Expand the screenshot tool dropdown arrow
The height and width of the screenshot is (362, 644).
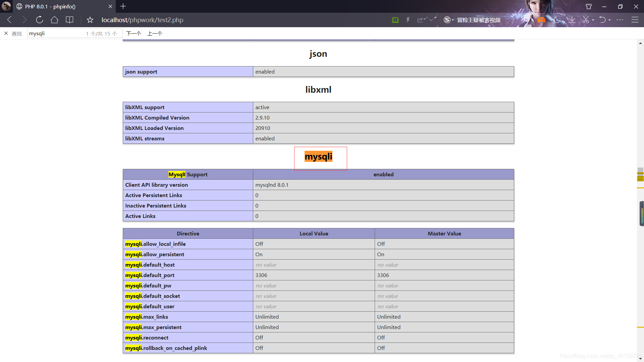593,20
